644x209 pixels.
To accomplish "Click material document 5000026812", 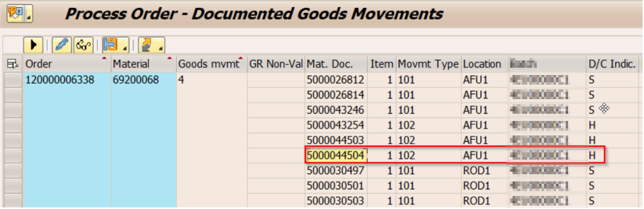I will [x=335, y=80].
